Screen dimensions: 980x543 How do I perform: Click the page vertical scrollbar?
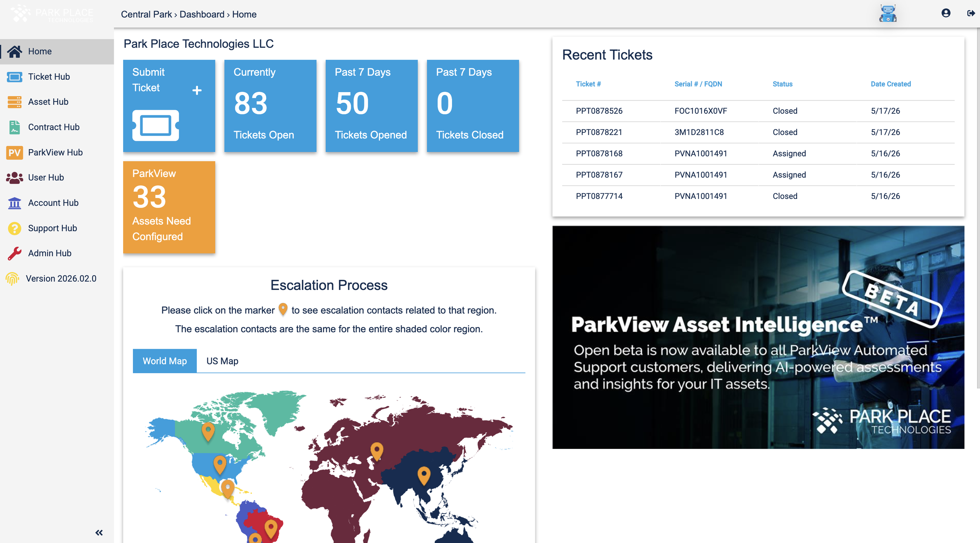[x=978, y=208]
